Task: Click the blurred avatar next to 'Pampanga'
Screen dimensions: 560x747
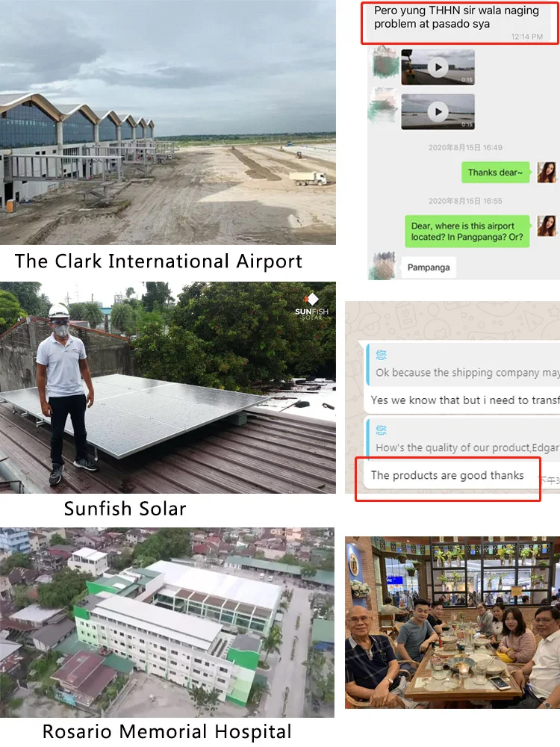Action: point(383,266)
